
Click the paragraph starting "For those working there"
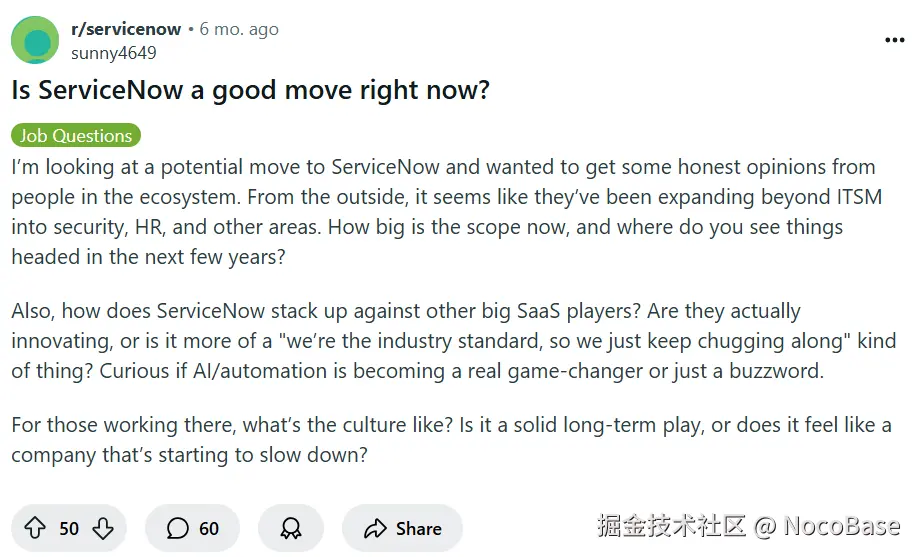point(450,439)
